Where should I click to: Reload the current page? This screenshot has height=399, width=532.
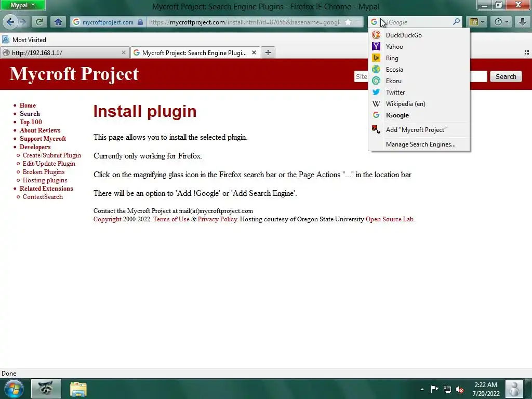pyautogui.click(x=39, y=22)
